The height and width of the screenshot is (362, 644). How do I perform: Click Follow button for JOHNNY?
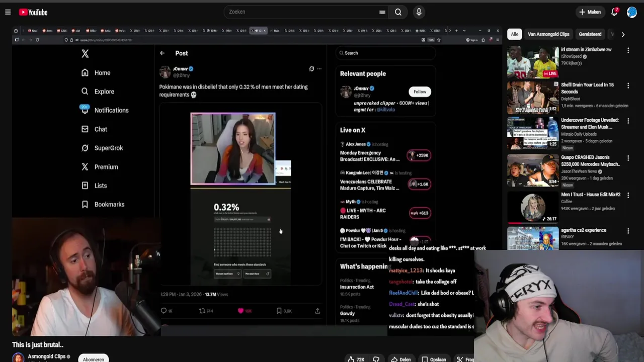(x=420, y=92)
